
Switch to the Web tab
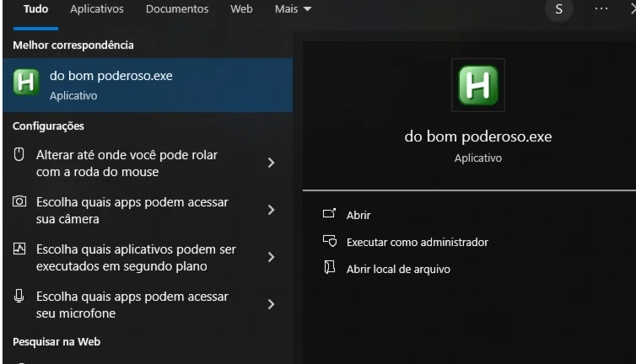coord(241,9)
